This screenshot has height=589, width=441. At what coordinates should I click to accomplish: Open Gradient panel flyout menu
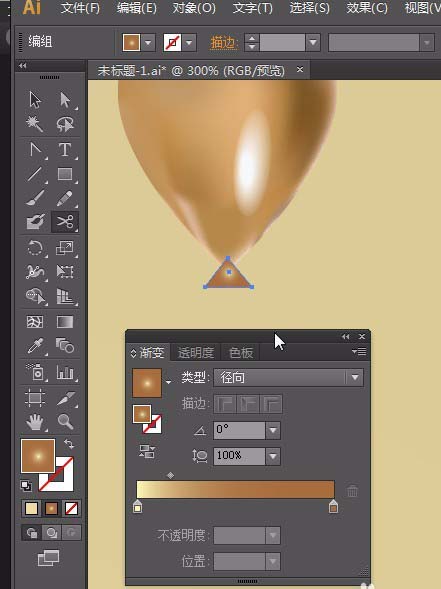coord(359,352)
